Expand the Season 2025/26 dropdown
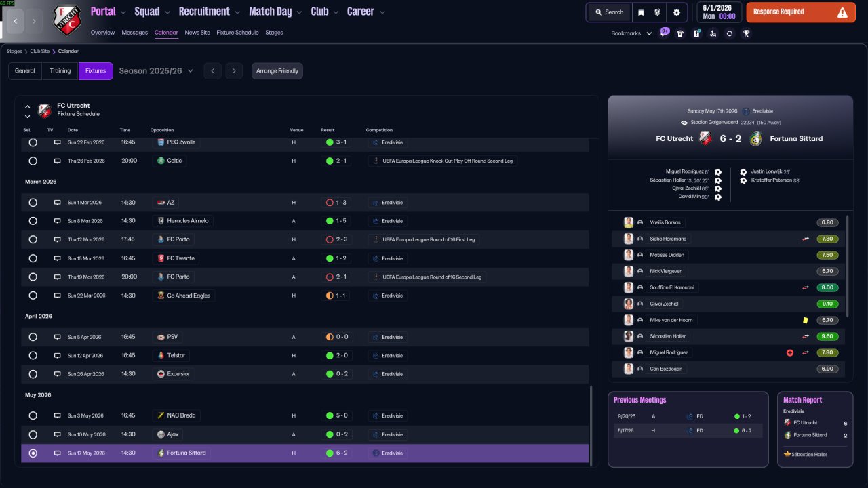This screenshot has height=488, width=868. click(156, 71)
